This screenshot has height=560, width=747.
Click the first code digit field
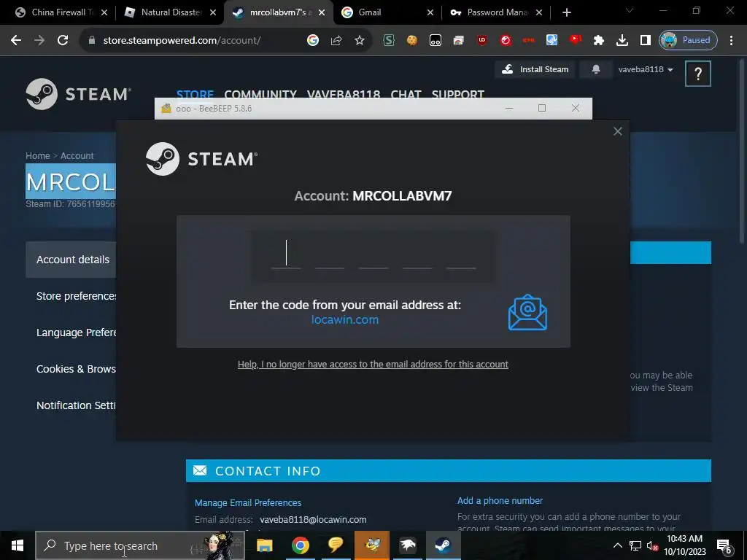point(286,254)
